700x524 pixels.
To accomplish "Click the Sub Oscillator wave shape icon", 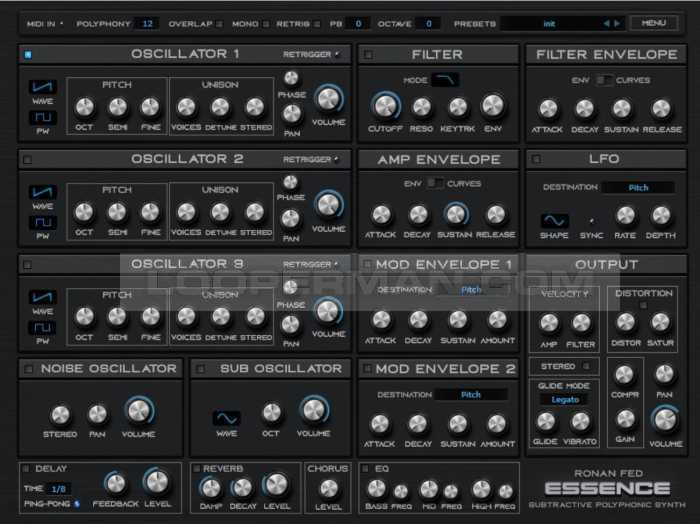I will [226, 417].
